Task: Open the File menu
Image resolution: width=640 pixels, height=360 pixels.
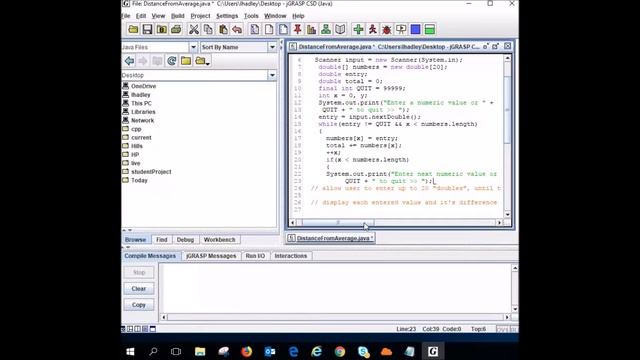Action: (x=126, y=16)
